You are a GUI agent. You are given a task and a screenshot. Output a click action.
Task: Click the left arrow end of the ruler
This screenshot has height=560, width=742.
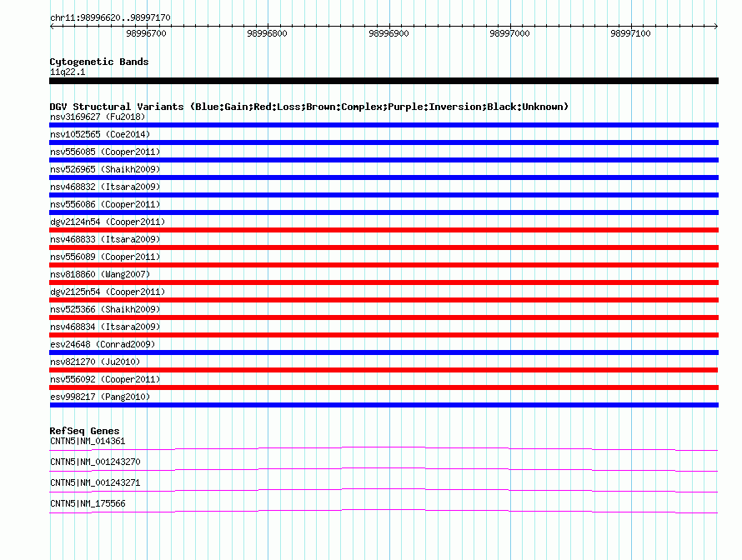click(x=52, y=27)
